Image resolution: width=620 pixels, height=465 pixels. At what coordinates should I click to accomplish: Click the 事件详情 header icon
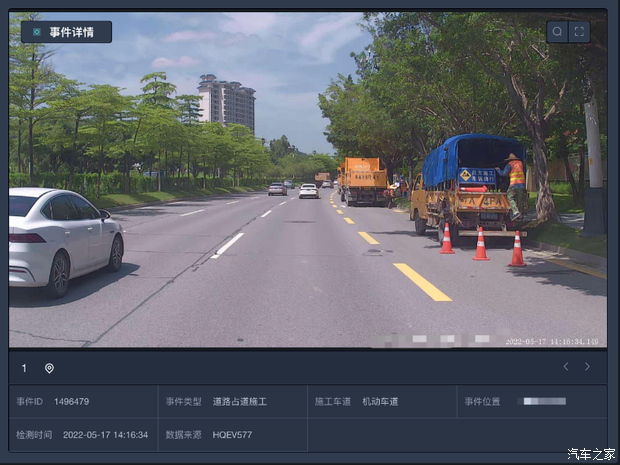coord(37,32)
